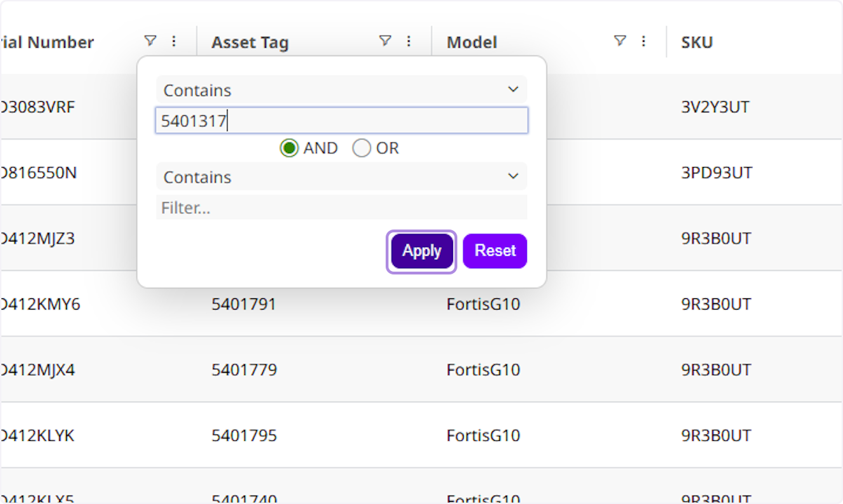Focus the empty second Filter input
The image size is (843, 504).
coord(341,208)
